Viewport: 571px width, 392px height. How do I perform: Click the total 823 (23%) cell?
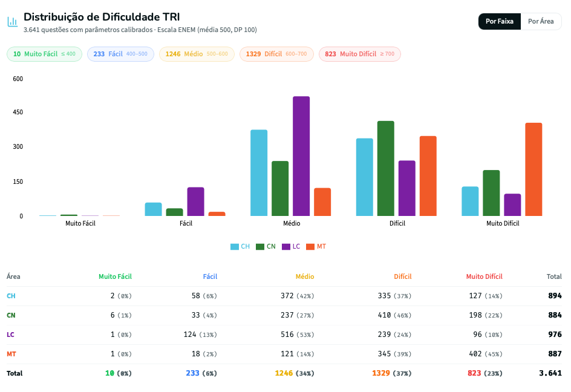click(485, 373)
